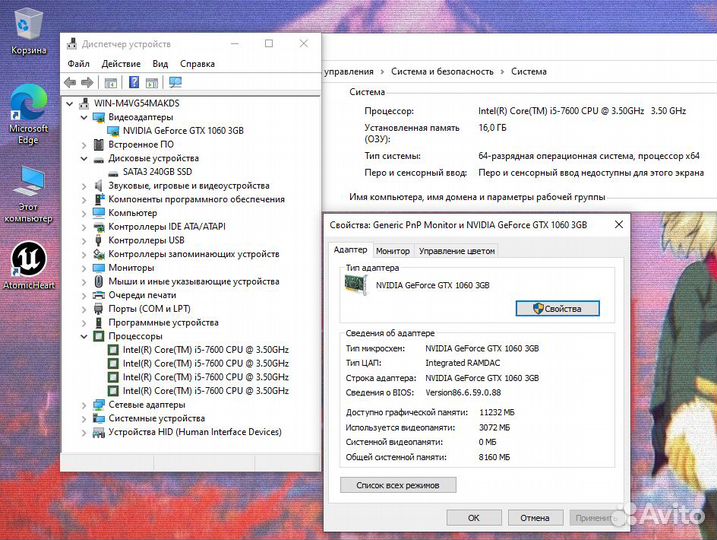Expand Звуковые, игровые и видеоустройства
Viewport: 717px width, 540px height.
(x=84, y=186)
